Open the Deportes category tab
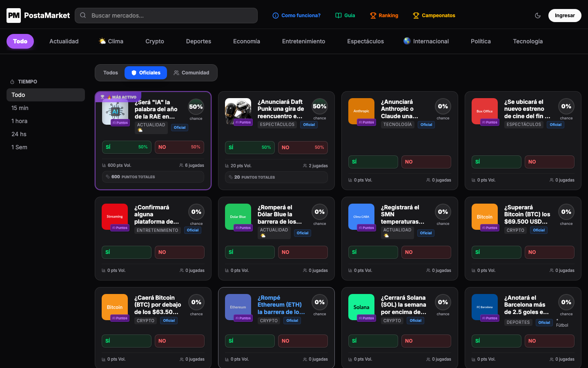588x368 pixels. (x=198, y=41)
